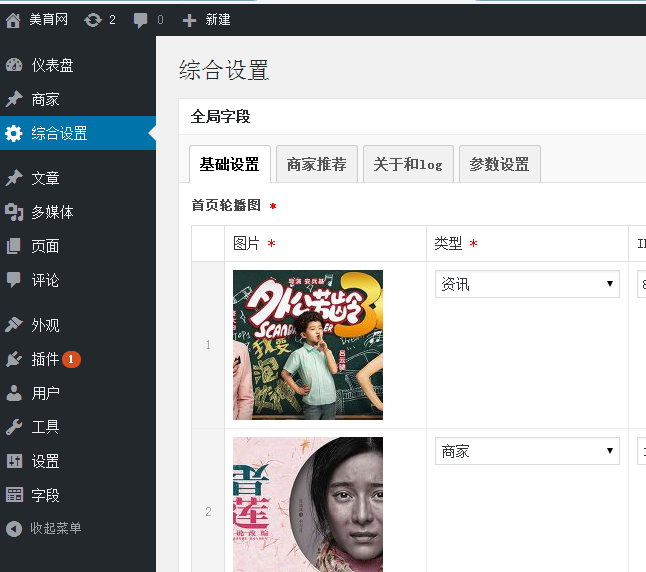The height and width of the screenshot is (572, 646).
Task: Click the first carousel image thumbnail in row 1
Action: click(x=308, y=345)
